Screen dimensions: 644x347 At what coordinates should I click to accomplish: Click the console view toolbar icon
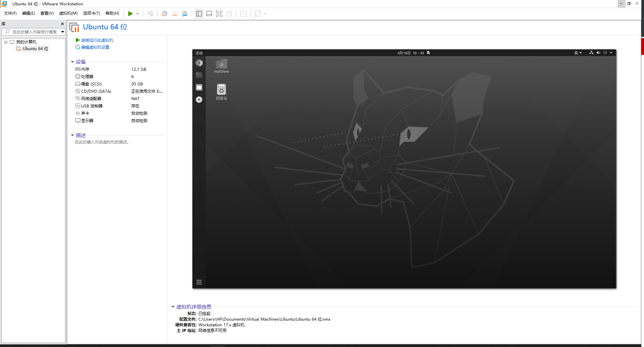(x=244, y=14)
